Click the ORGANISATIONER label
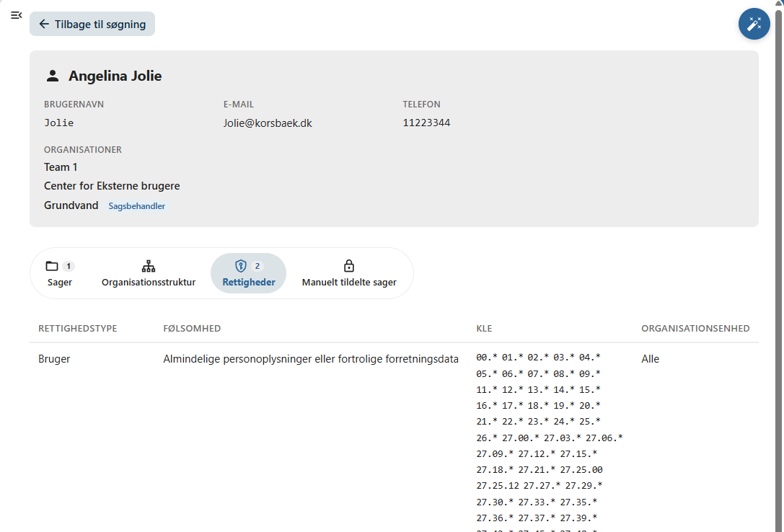 pyautogui.click(x=83, y=150)
